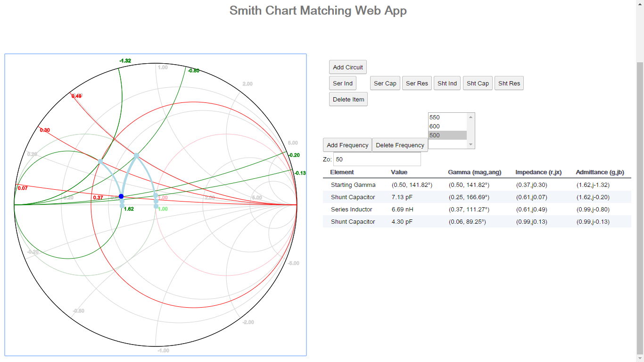
Task: Click the (0.06, 89.25°) gamma cell
Action: tap(467, 222)
